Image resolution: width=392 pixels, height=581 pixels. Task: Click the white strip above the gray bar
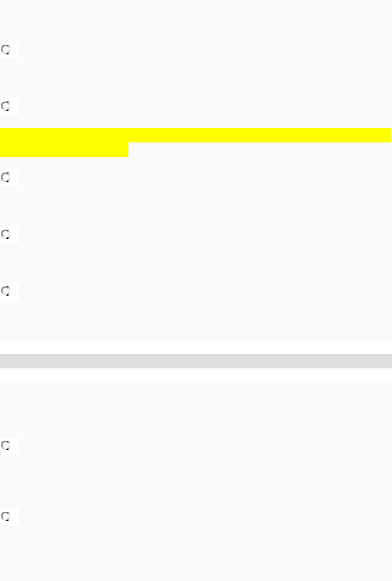coord(196,348)
